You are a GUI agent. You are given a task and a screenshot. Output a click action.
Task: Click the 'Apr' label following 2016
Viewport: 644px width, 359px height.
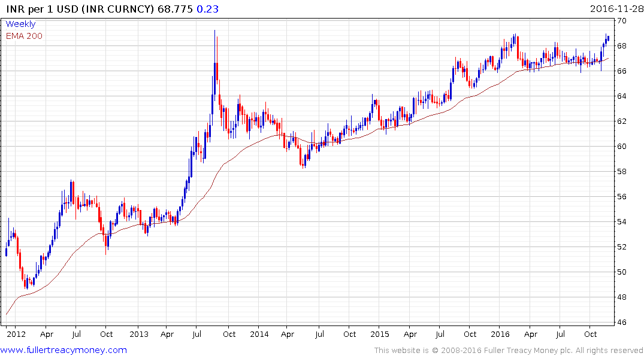click(531, 334)
